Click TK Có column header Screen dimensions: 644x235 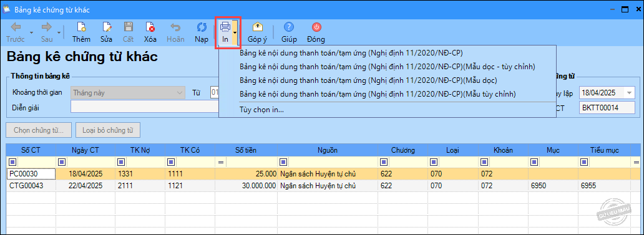190,150
